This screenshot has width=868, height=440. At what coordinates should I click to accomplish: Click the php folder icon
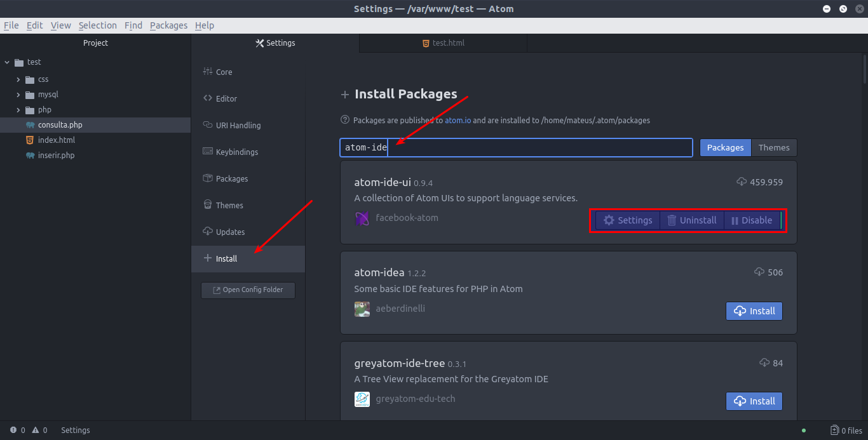pyautogui.click(x=30, y=110)
